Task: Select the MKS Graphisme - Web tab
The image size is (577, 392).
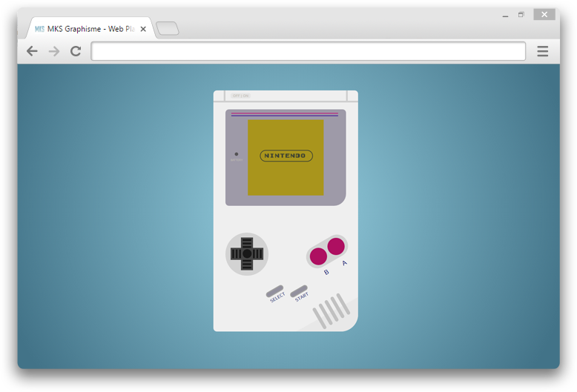Action: 92,29
